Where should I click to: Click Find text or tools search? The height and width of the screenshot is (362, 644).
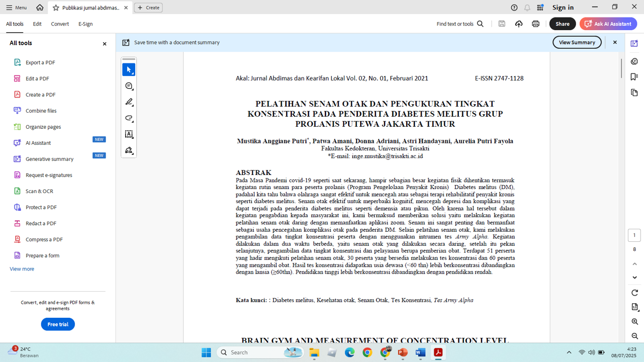point(460,24)
